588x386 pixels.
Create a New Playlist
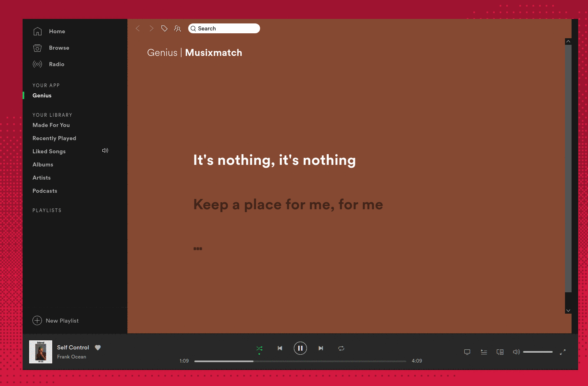click(62, 321)
